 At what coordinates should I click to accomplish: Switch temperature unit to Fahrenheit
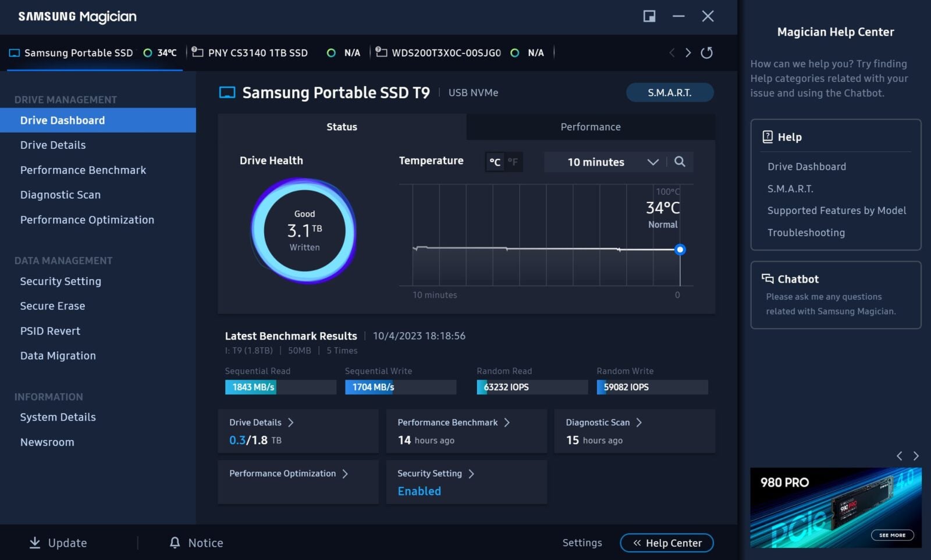(x=513, y=162)
